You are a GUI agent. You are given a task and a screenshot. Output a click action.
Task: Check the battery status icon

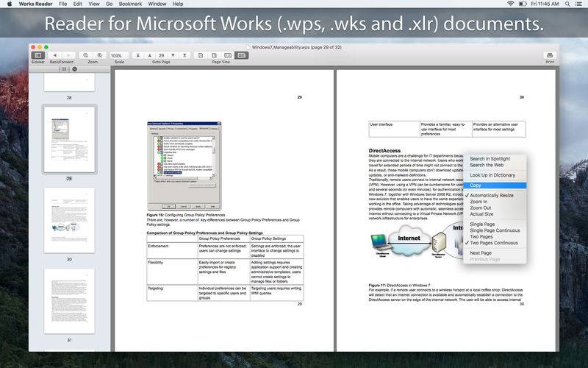(x=523, y=4)
